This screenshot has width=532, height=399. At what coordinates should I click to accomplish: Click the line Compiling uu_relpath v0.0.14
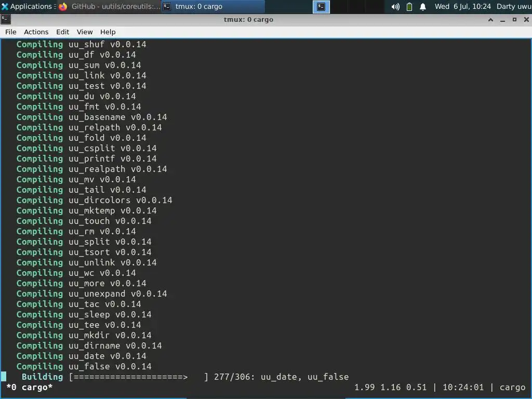click(x=89, y=128)
